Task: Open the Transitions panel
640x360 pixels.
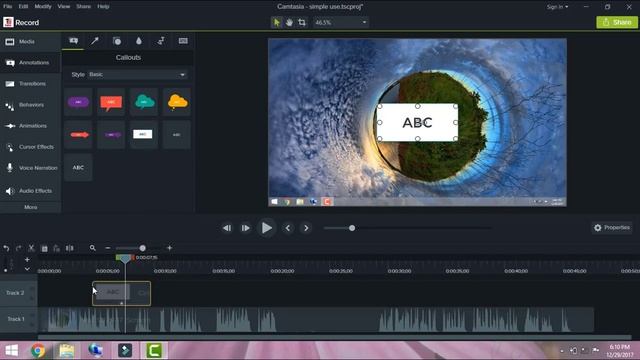Action: tap(31, 84)
